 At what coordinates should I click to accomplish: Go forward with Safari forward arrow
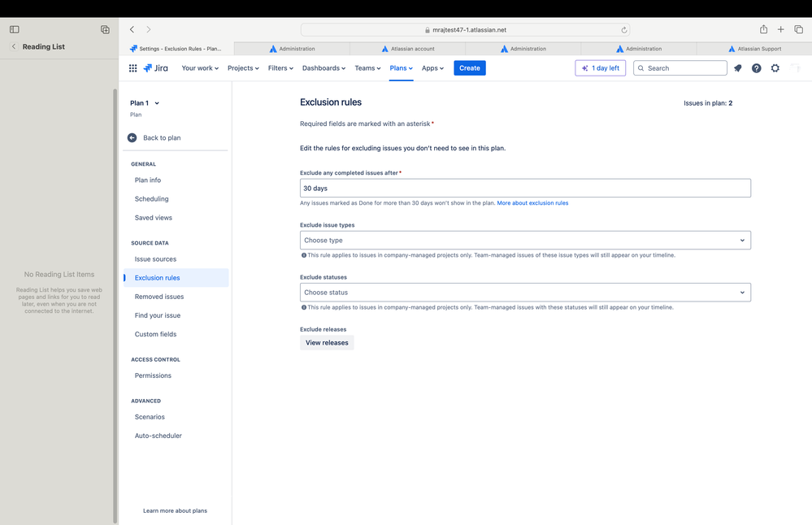149,29
